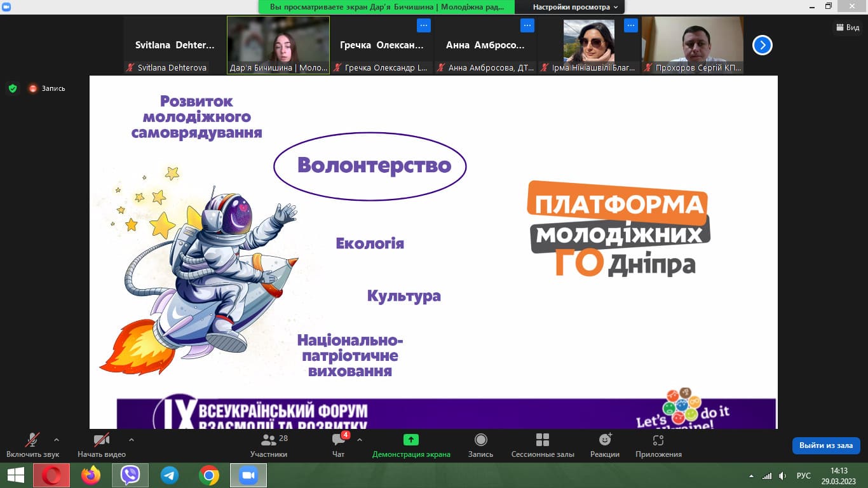
Task: Show next participants with the blue arrow
Action: coord(763,45)
